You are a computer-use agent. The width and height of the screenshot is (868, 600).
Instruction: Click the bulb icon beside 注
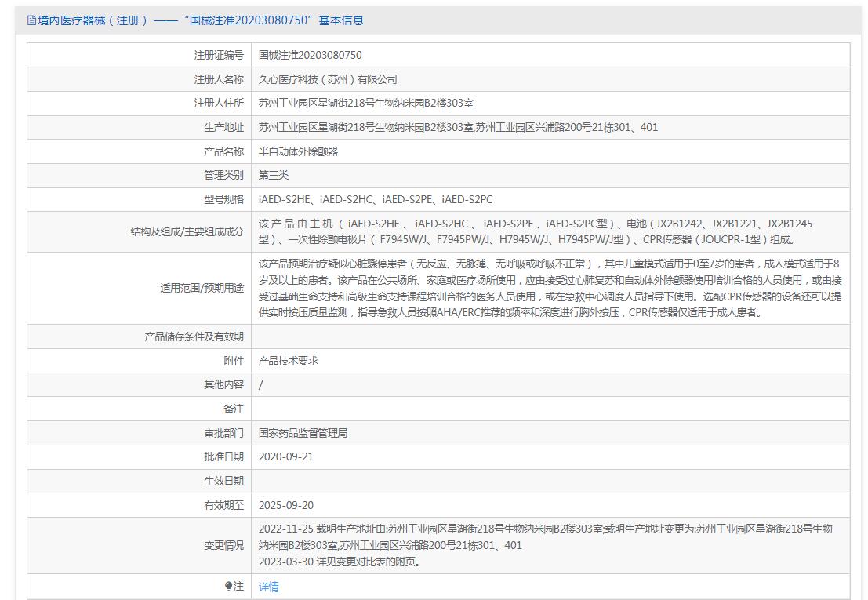(228, 587)
